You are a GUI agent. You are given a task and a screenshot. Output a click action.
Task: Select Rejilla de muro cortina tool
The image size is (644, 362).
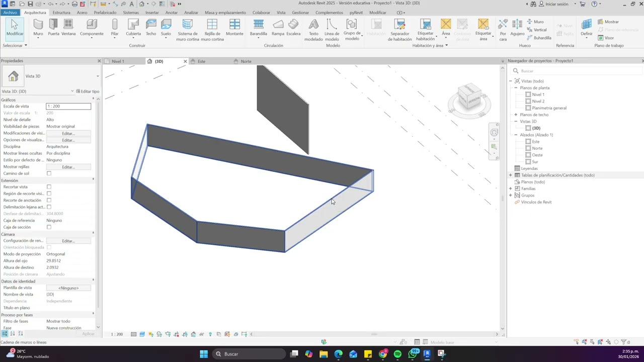coord(212,30)
